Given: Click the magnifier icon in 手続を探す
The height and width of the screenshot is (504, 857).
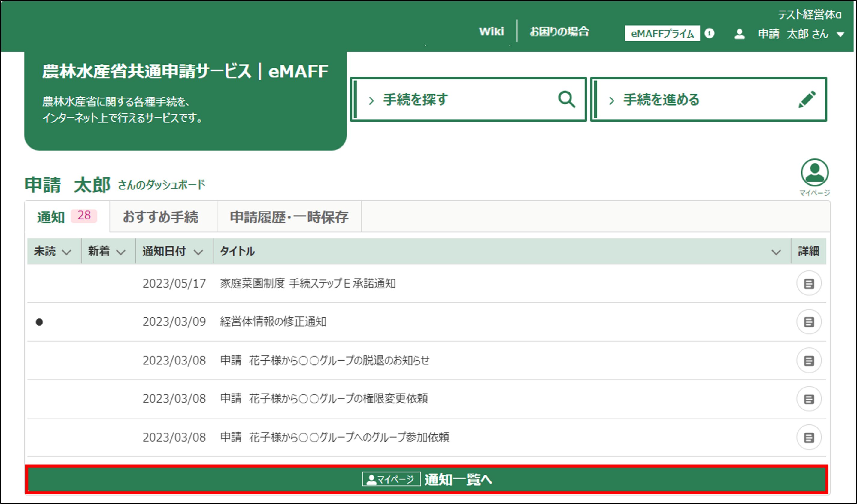Looking at the screenshot, I should (567, 99).
